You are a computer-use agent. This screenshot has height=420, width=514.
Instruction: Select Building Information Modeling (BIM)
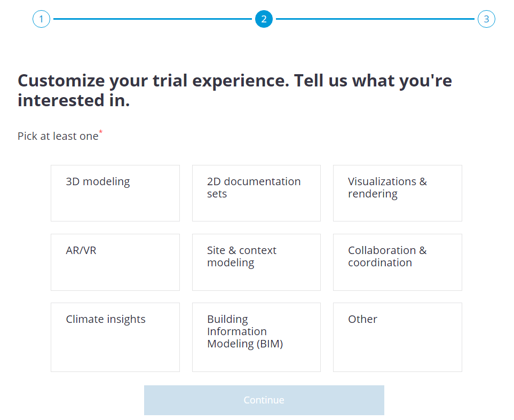tap(256, 337)
